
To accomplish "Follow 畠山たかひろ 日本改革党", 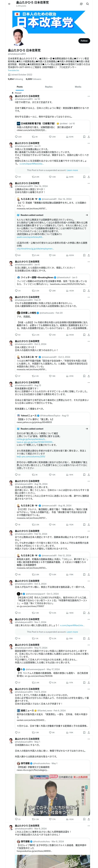I will click(84, 41).
